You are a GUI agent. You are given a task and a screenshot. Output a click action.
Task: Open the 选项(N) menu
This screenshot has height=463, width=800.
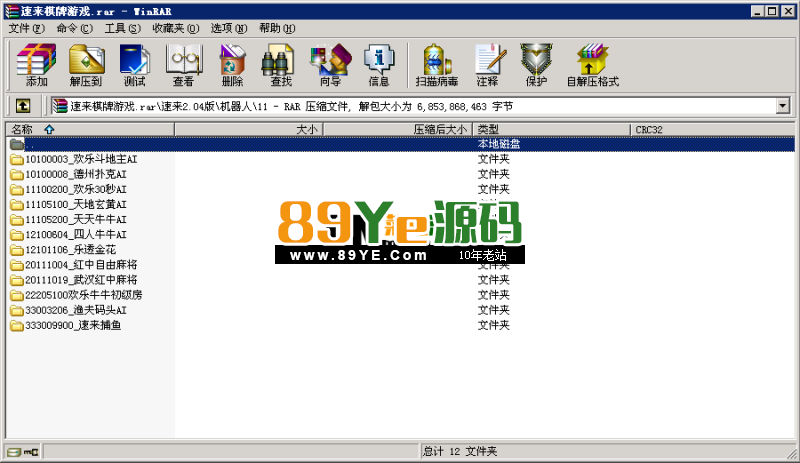tap(229, 28)
